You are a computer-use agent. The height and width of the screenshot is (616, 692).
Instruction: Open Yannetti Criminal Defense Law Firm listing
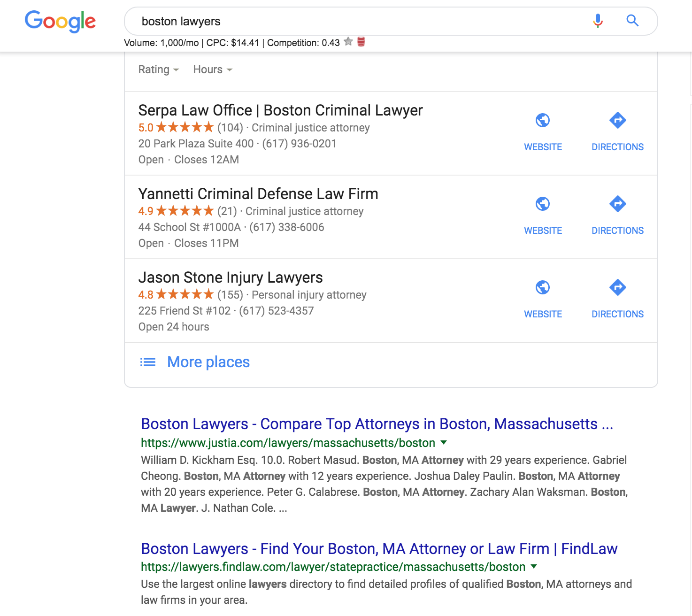(258, 194)
